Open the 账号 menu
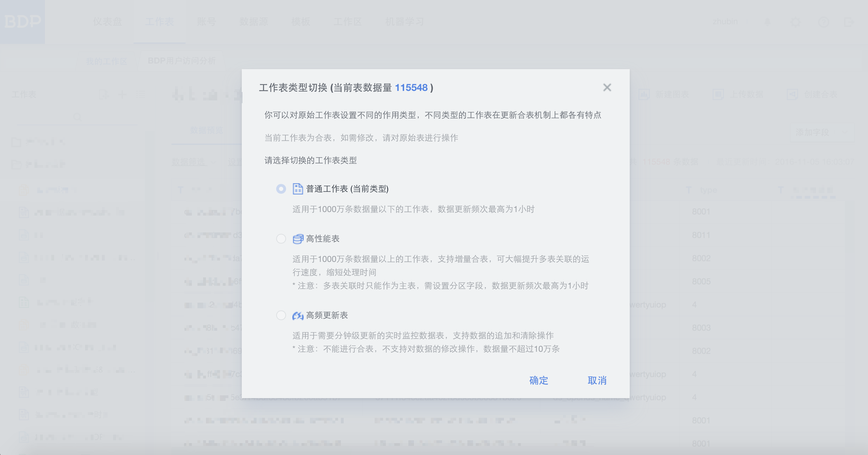Image resolution: width=868 pixels, height=455 pixels. coord(206,22)
